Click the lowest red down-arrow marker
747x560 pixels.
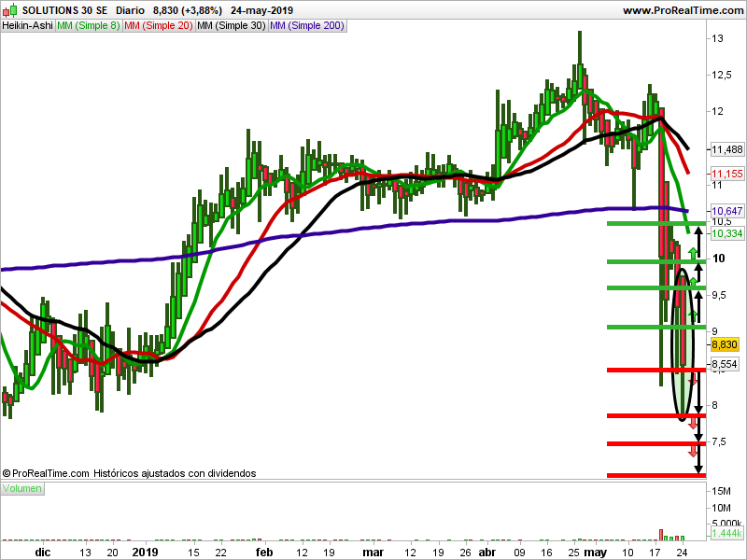[693, 453]
